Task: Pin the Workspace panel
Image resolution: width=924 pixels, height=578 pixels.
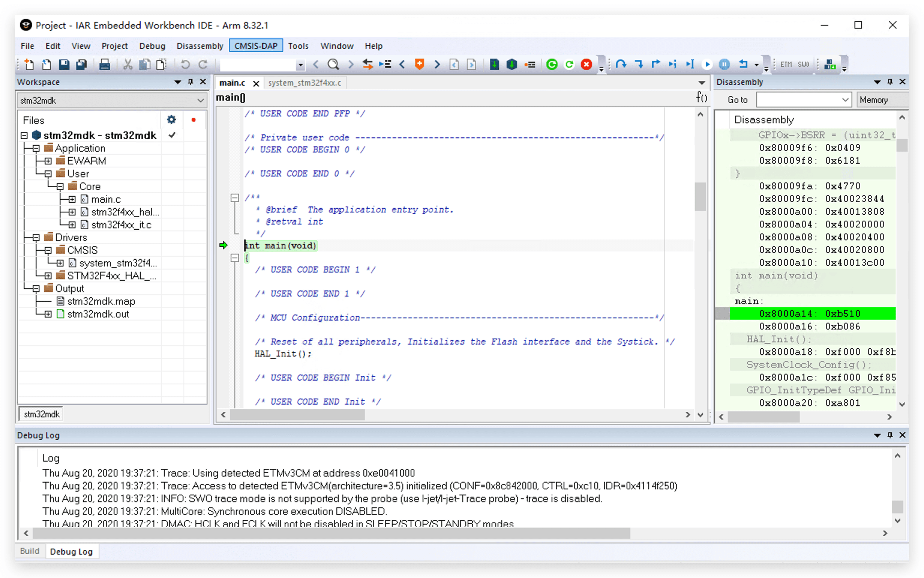Action: pos(190,82)
